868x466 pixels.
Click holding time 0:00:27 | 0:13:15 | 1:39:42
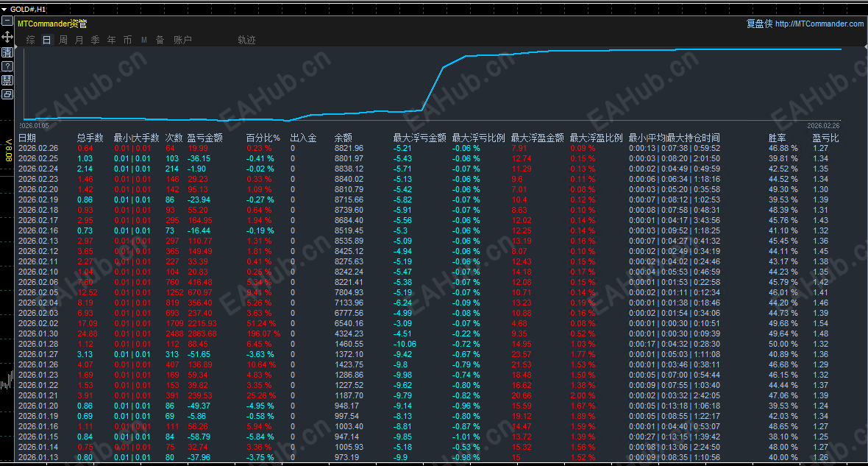(675, 437)
